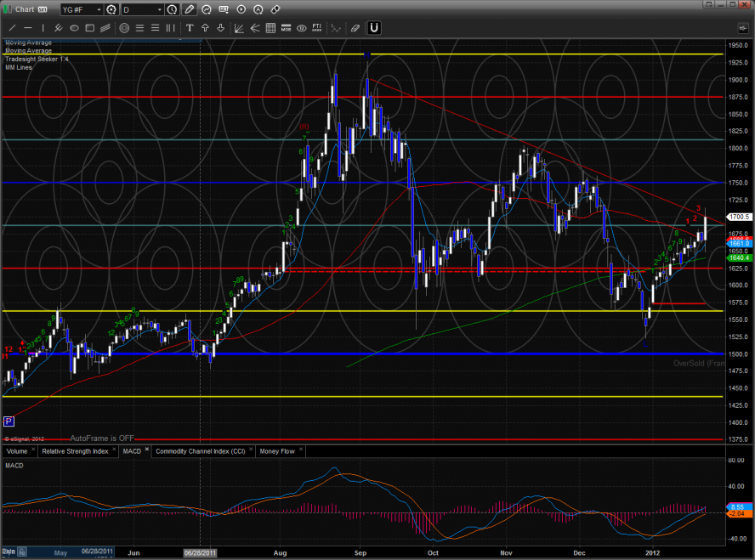Viewport: 755px width, 560px height.
Task: Click the chart series type badge
Action: pos(43,9)
